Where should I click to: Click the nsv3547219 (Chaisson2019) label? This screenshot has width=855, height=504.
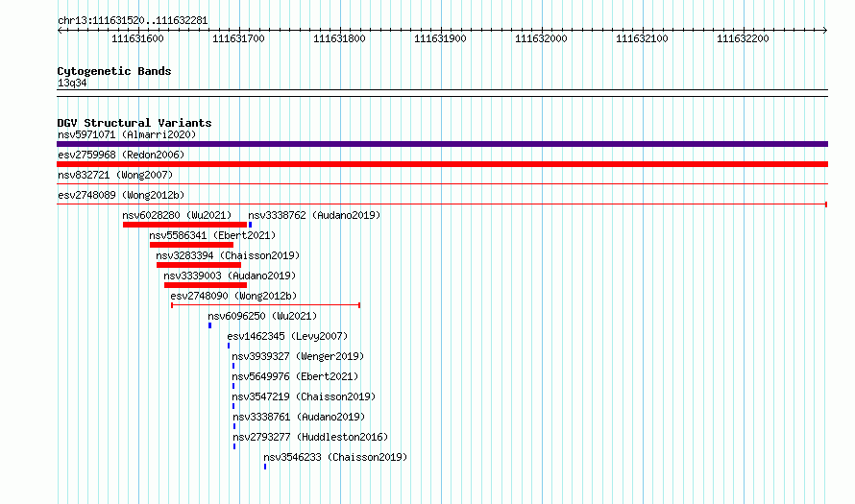(304, 396)
